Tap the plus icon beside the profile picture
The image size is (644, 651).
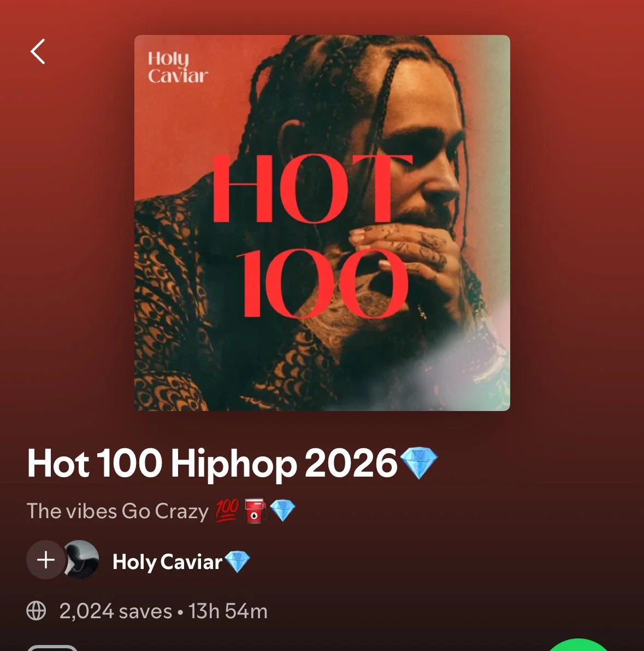(x=46, y=560)
